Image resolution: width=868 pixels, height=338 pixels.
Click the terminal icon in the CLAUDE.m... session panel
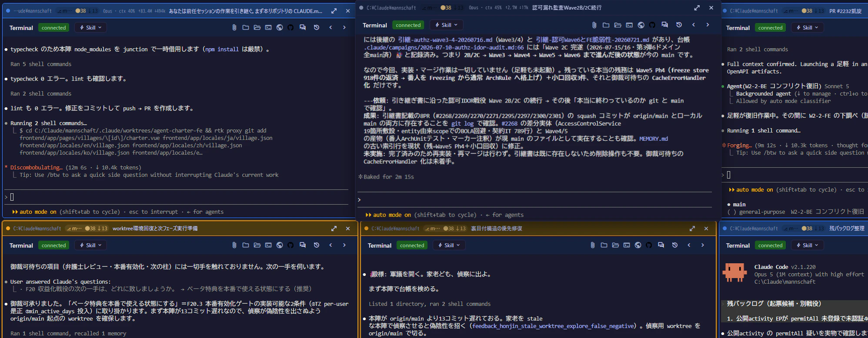click(268, 27)
